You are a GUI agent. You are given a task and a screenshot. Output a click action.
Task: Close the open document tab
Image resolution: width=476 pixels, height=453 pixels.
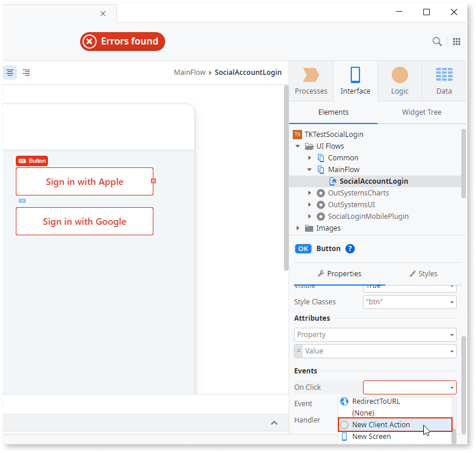click(103, 13)
